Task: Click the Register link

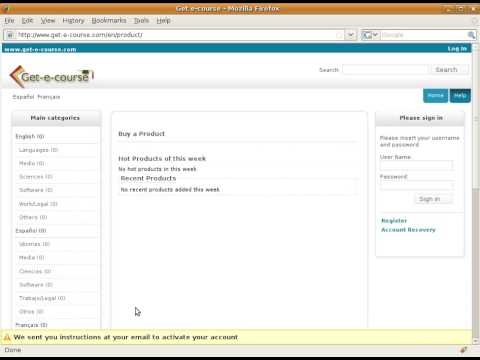Action: 394,221
